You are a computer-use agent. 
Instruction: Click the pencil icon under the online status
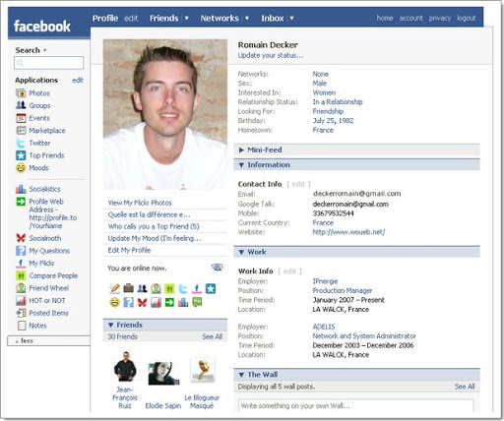click(114, 288)
